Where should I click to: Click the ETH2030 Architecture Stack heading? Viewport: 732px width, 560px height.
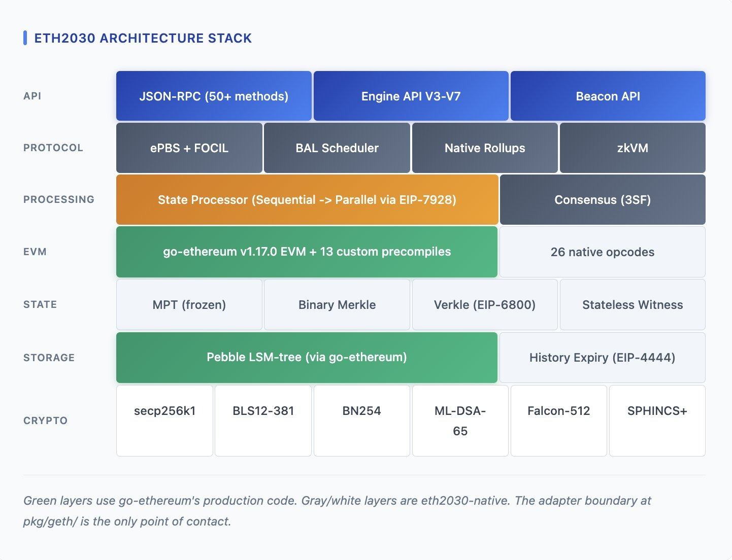tap(143, 39)
